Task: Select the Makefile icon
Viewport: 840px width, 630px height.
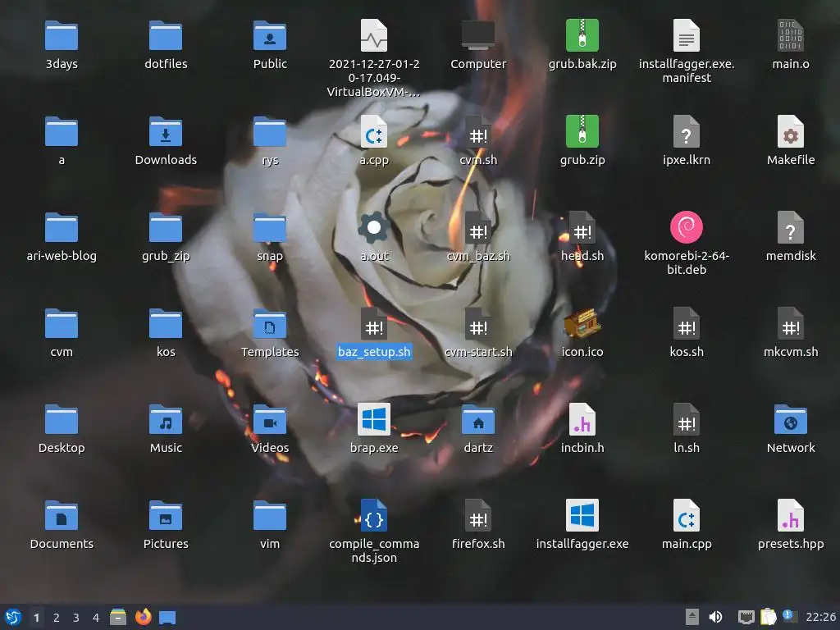Action: pos(791,132)
